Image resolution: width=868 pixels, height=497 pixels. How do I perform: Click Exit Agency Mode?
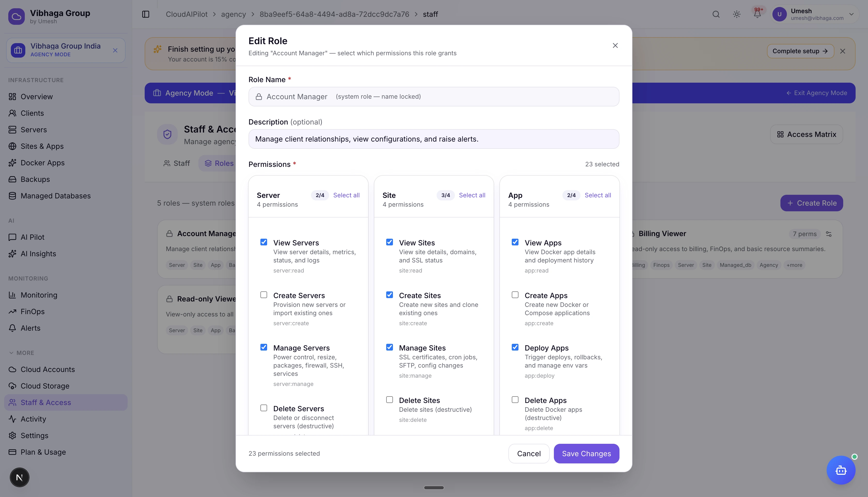[x=817, y=93]
